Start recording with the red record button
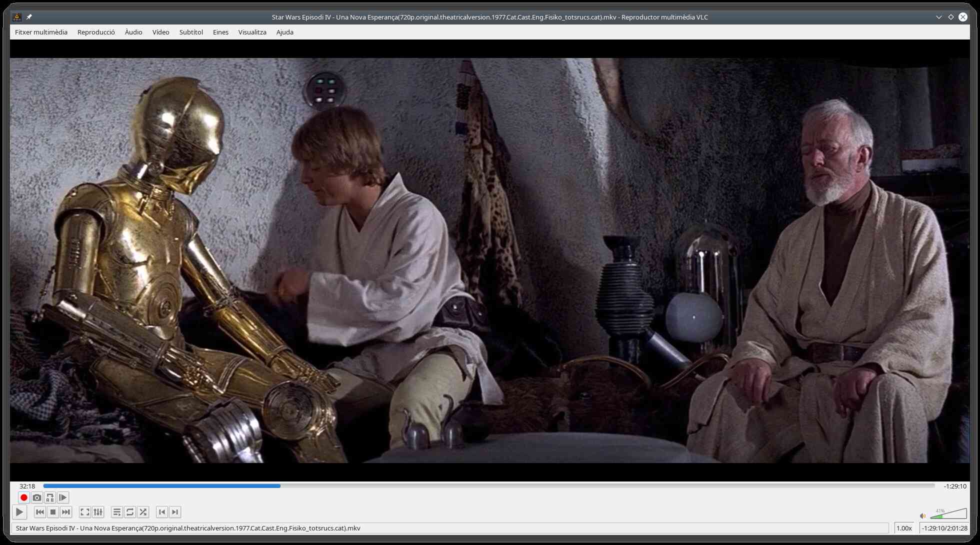 pos(23,497)
